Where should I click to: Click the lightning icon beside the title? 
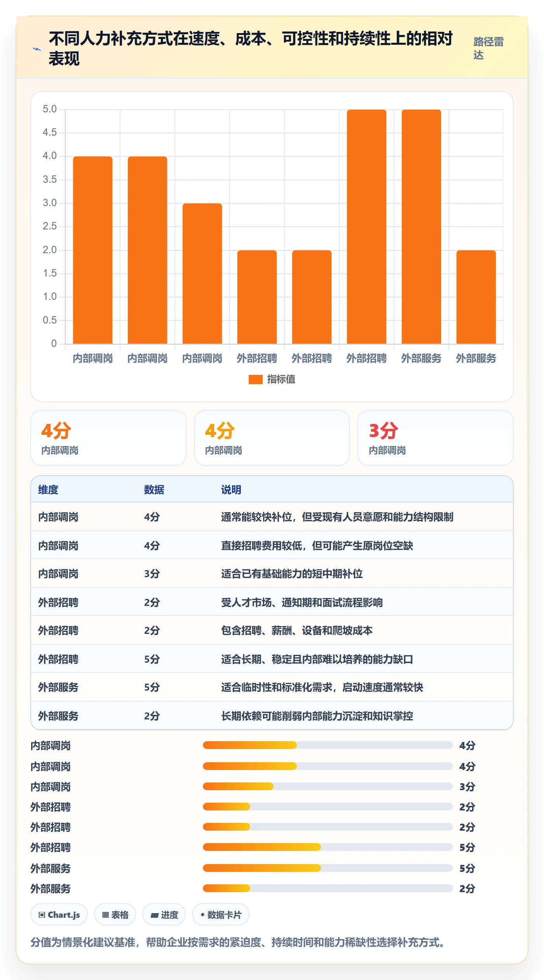(37, 49)
